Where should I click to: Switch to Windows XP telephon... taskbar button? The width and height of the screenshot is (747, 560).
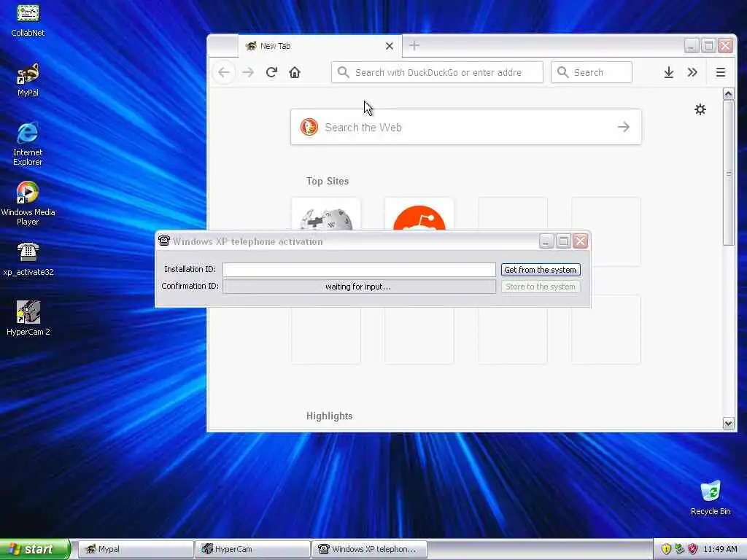pos(369,549)
